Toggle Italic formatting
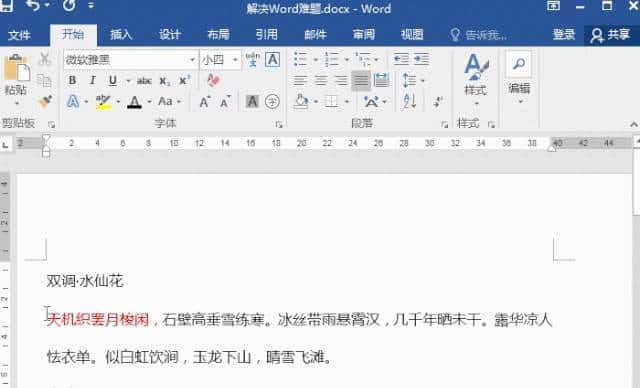The image size is (640, 388). [93, 81]
